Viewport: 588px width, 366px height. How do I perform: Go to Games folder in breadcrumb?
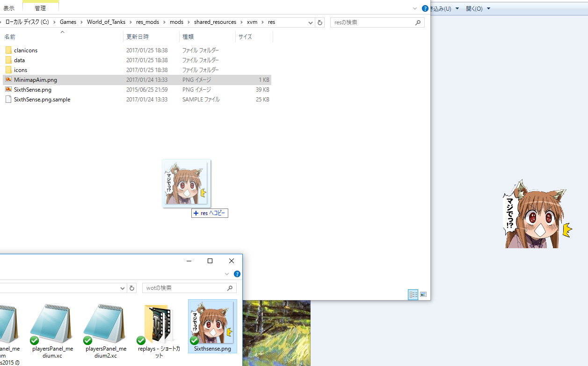click(x=68, y=22)
